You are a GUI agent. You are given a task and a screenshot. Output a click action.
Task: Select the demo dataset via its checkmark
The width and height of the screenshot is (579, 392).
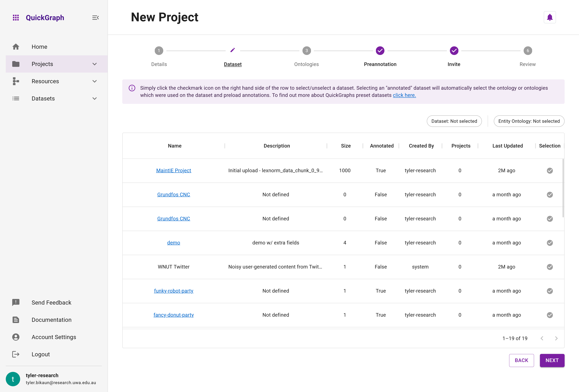[550, 243]
